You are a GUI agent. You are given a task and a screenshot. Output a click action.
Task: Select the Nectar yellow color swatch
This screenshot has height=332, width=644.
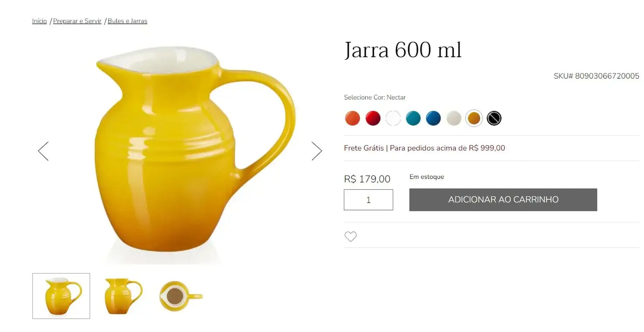tap(474, 118)
